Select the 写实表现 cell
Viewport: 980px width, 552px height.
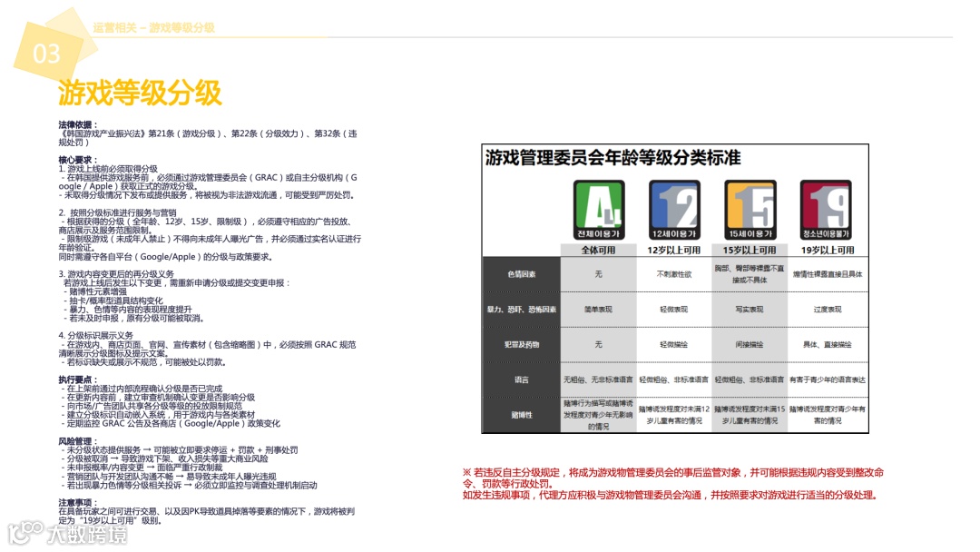click(x=750, y=310)
